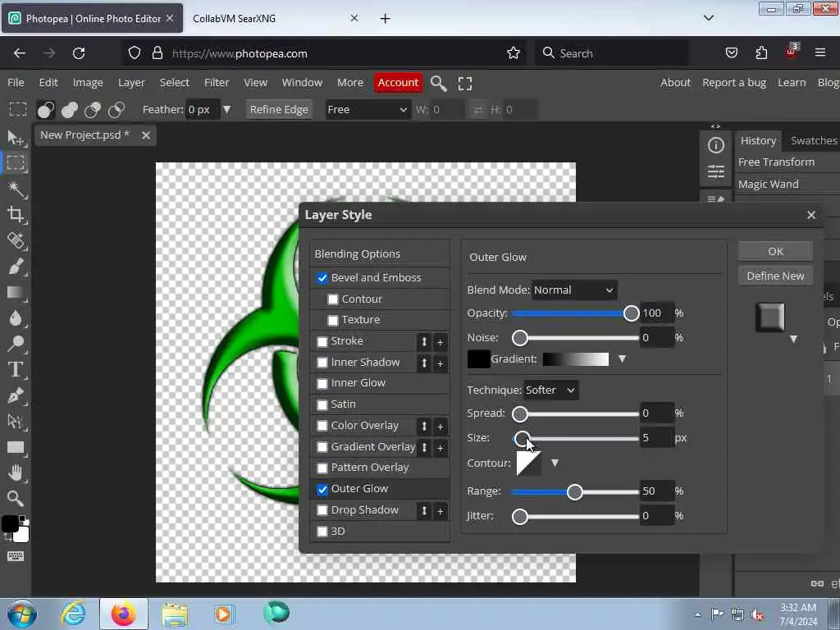Toggle fullscreen mode icon
840x630 pixels.
coord(465,83)
